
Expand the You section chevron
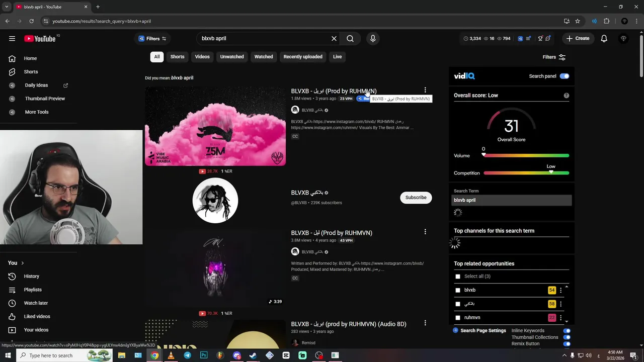coord(22,263)
